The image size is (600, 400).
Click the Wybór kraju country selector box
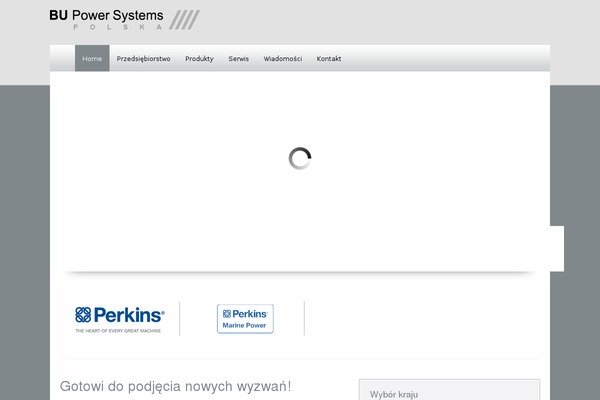(x=450, y=390)
